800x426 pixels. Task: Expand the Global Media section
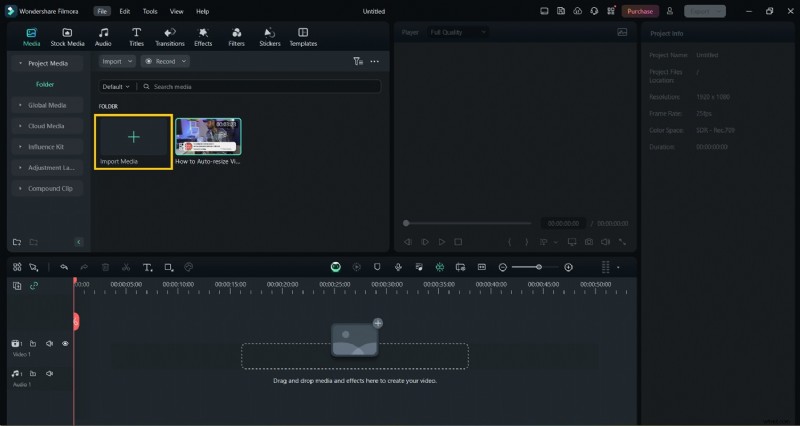[x=48, y=105]
